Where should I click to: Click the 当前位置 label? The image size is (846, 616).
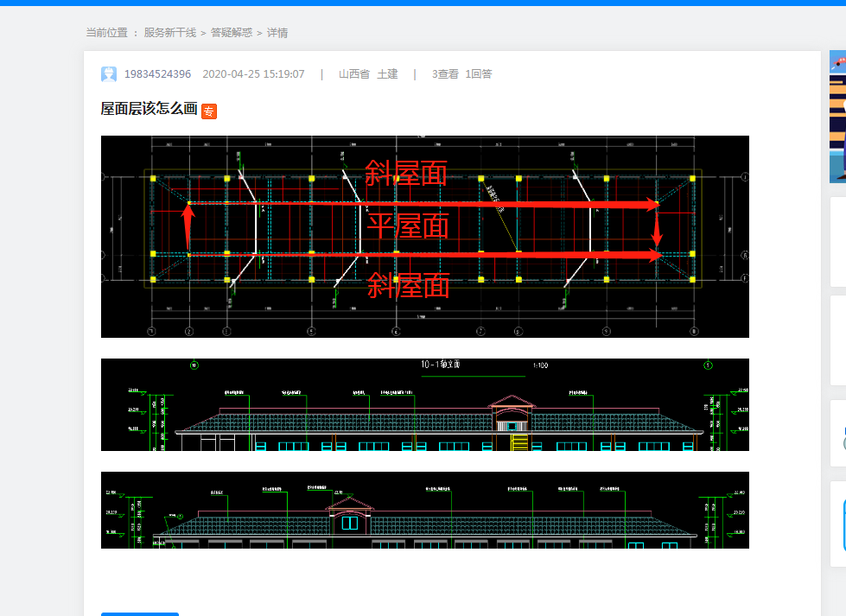pyautogui.click(x=107, y=33)
